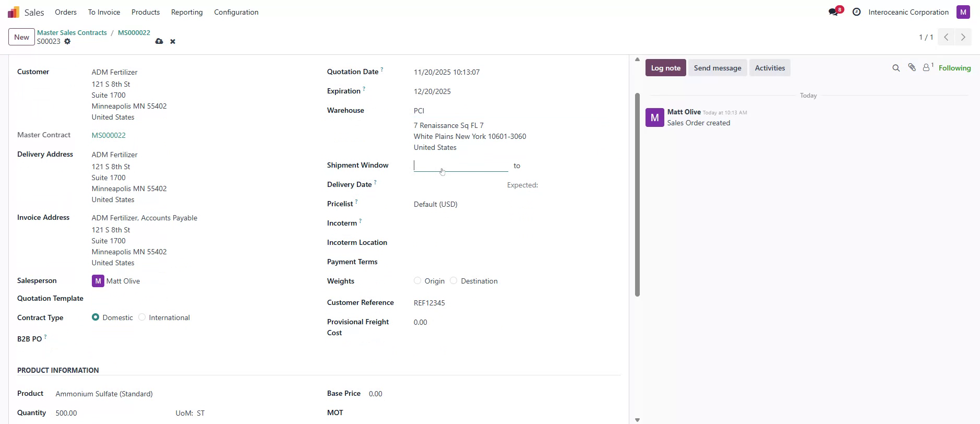Click the B2B PO field
The height and width of the screenshot is (424, 980).
(x=201, y=339)
